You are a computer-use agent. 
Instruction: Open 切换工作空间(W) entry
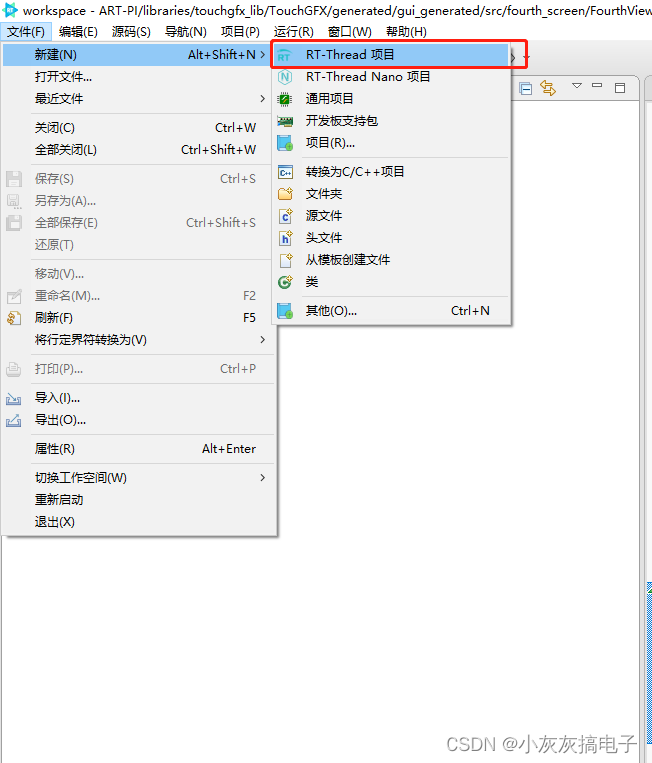(x=138, y=478)
